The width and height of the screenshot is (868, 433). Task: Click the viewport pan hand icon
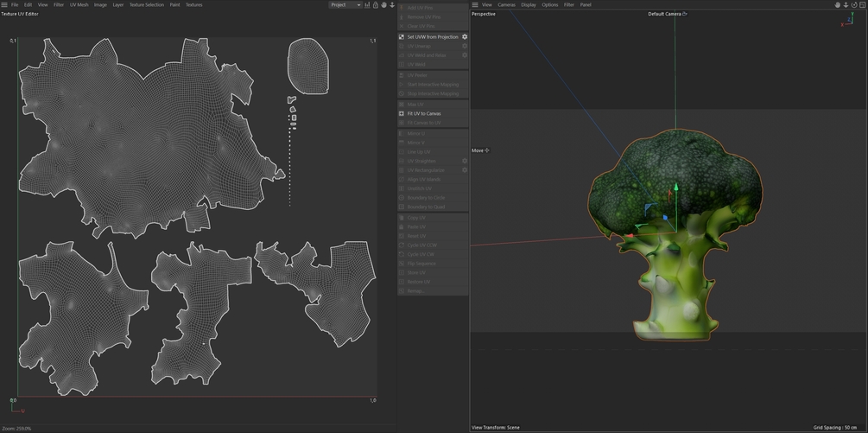coord(838,4)
